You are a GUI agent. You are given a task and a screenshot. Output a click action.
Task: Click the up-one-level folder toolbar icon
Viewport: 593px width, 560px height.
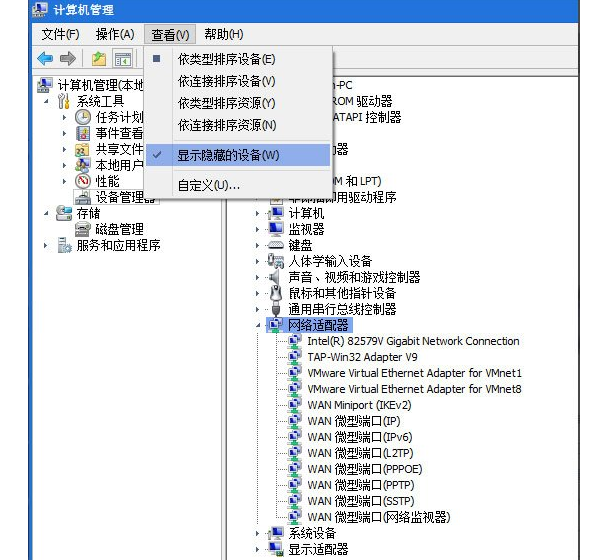pyautogui.click(x=99, y=59)
